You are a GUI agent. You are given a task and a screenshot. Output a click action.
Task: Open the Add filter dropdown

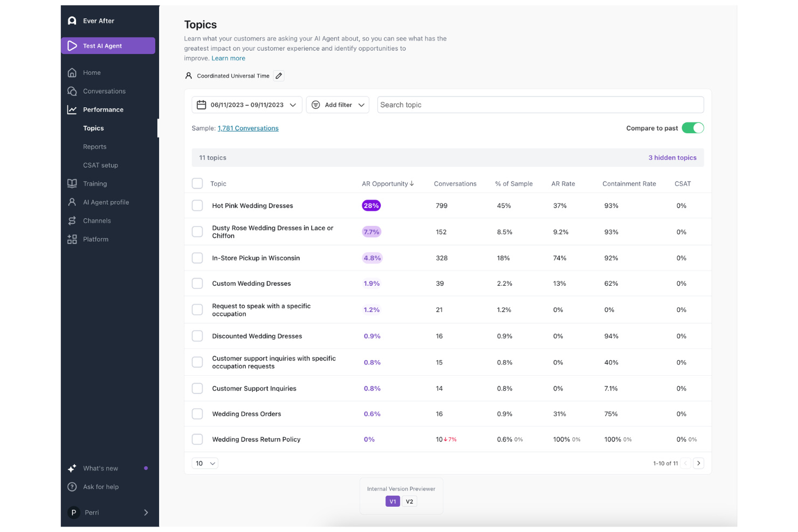(x=338, y=105)
